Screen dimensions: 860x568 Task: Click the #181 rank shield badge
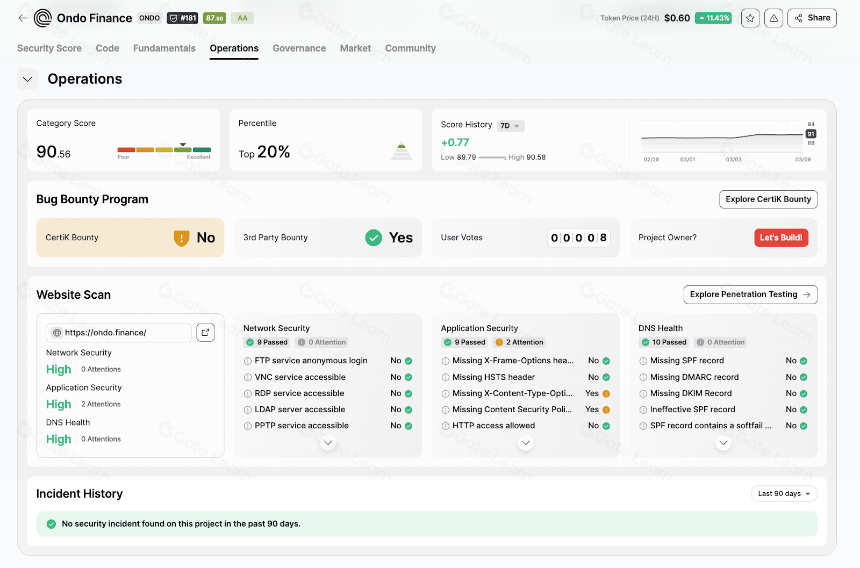point(183,18)
